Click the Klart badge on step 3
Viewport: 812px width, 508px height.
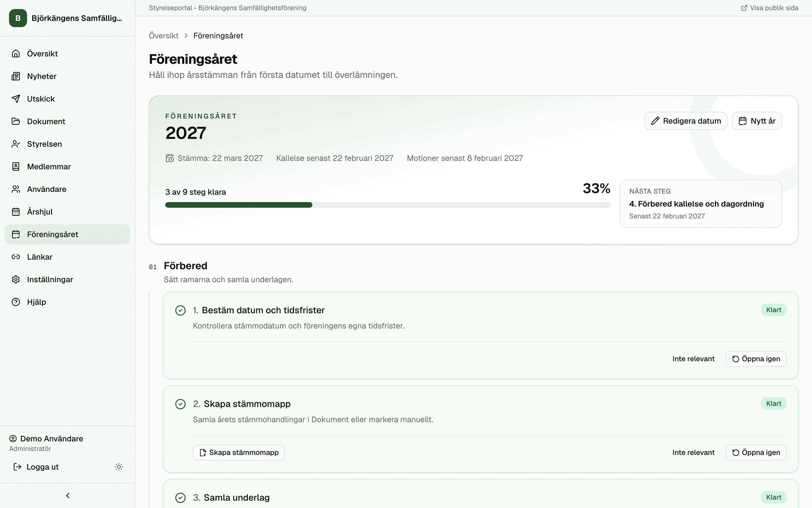(773, 497)
